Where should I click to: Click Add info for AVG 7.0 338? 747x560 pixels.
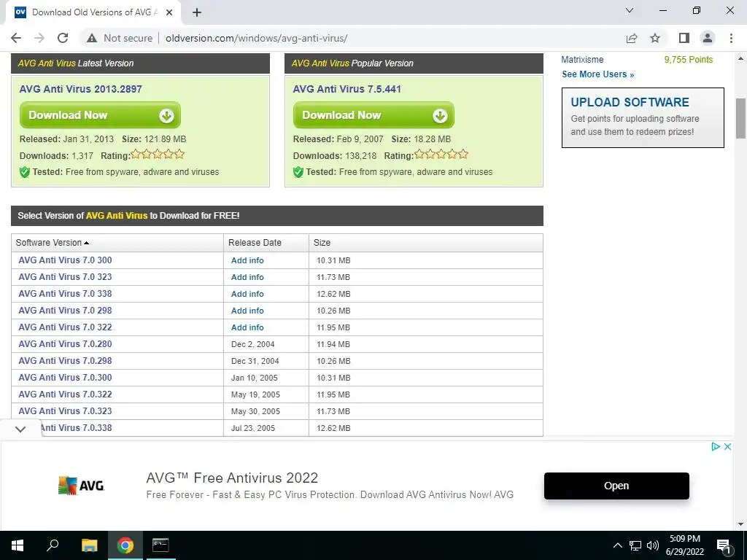pos(247,294)
